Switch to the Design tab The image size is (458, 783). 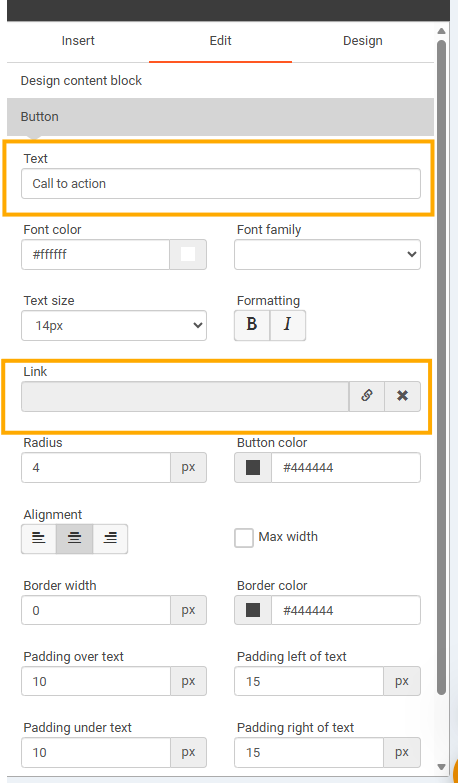click(363, 41)
